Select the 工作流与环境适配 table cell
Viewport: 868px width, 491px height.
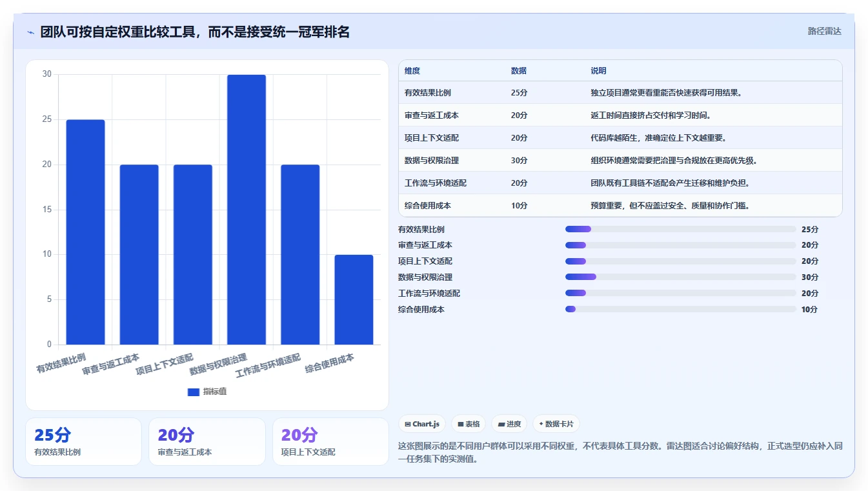pos(436,183)
